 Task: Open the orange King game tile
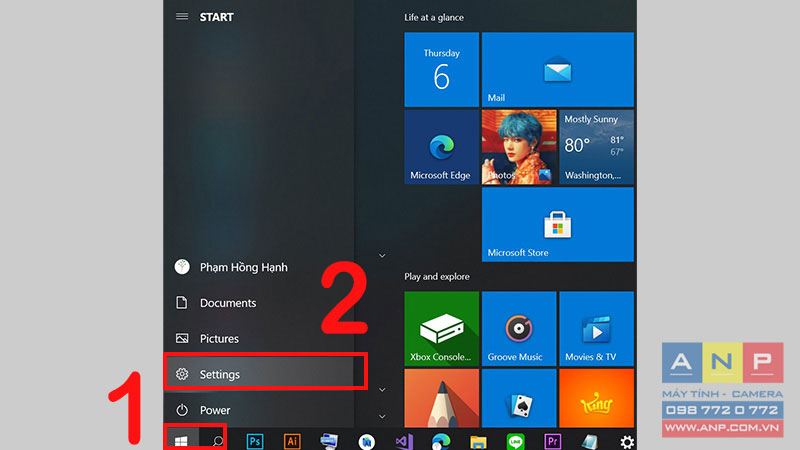pos(596,398)
